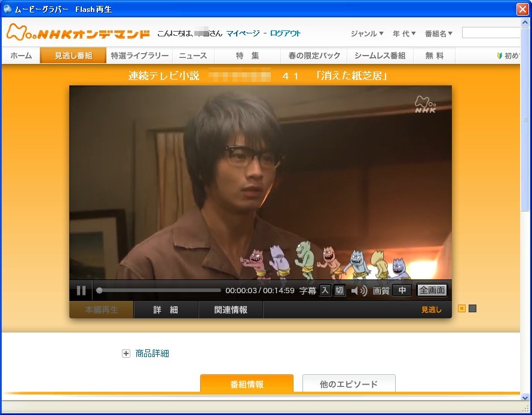
Task: Switch to the 他のエピソード tab
Action: click(348, 383)
